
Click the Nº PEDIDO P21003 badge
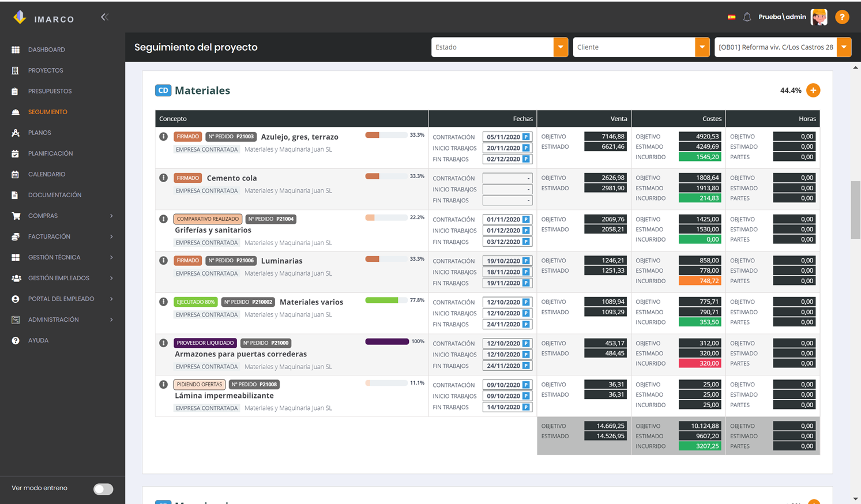(231, 137)
